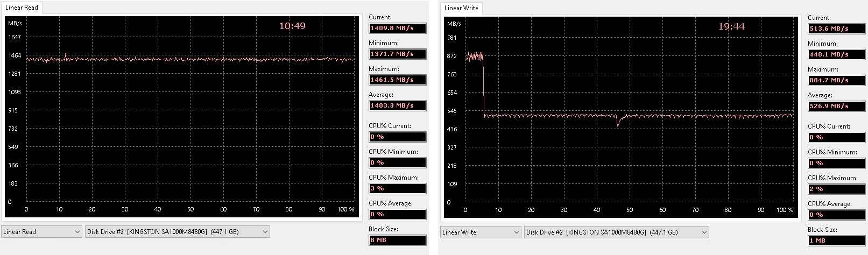Click the 1 MB Block Size field
This screenshot has width=868, height=255.
click(836, 240)
